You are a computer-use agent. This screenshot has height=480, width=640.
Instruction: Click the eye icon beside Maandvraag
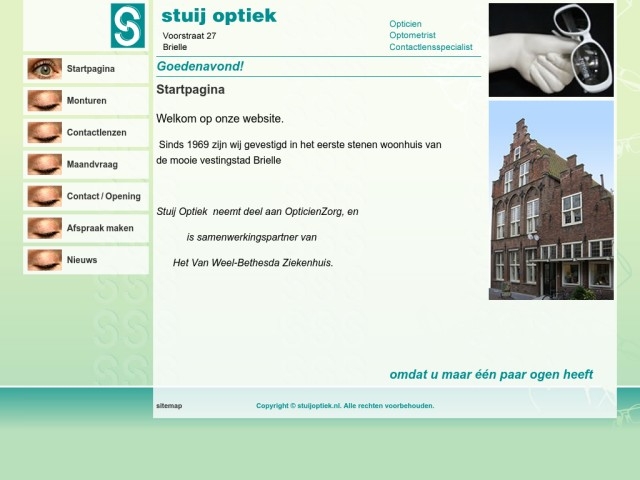[44, 165]
